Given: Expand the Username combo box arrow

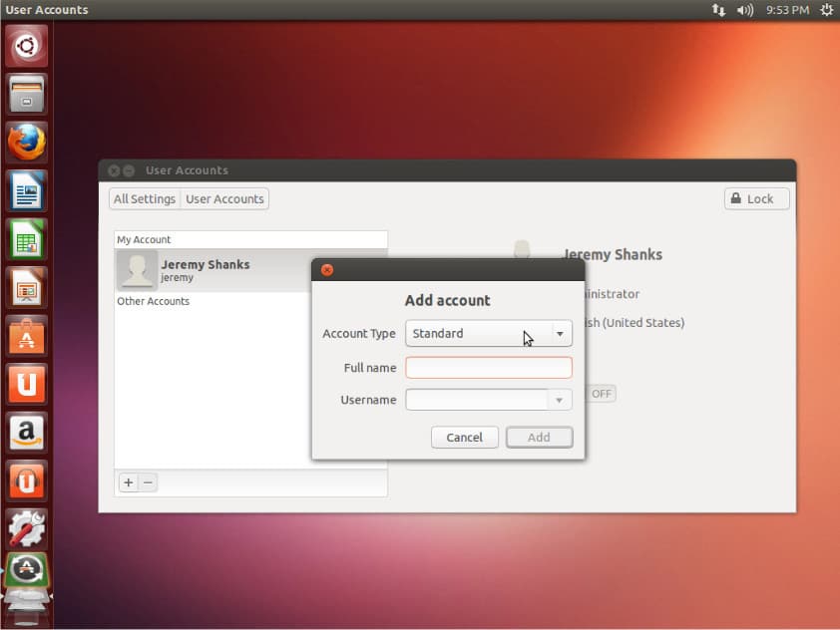Looking at the screenshot, I should point(560,400).
